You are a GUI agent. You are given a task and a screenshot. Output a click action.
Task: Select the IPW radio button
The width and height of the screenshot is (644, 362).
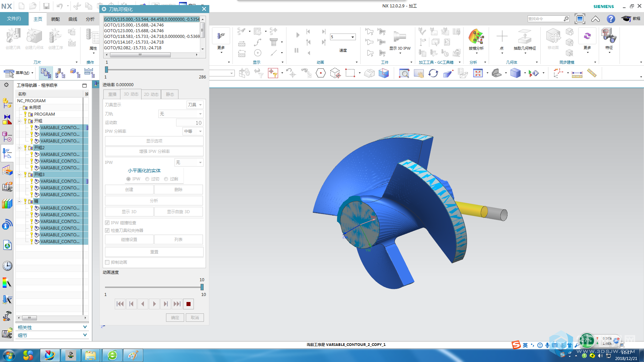(x=128, y=179)
